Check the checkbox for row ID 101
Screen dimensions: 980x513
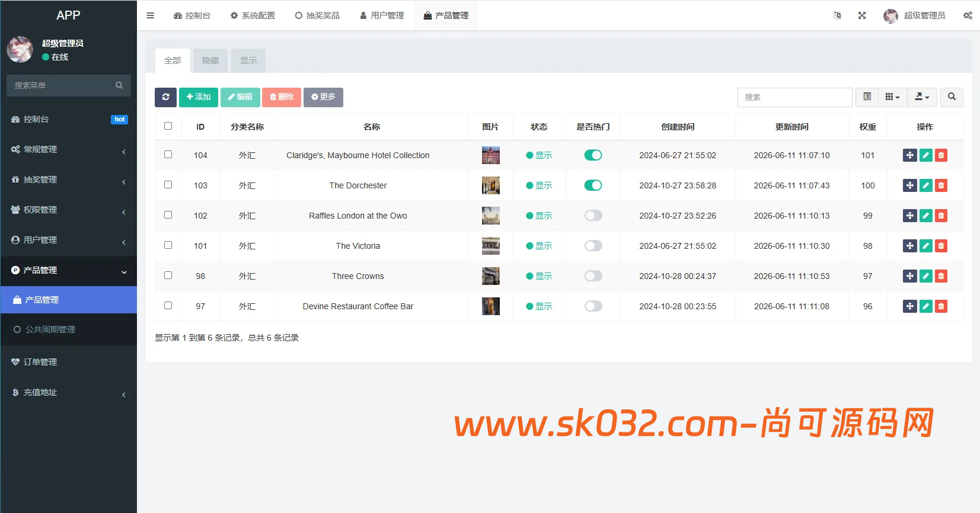[x=168, y=245]
